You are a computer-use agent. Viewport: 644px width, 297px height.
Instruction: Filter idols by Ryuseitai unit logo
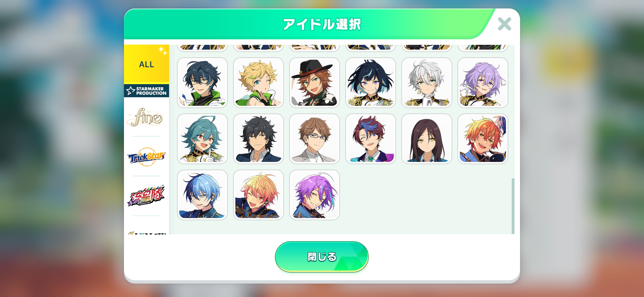point(146,196)
